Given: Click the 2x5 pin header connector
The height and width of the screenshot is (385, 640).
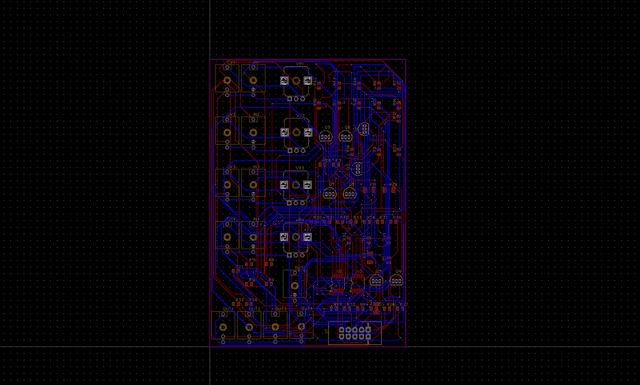Looking at the screenshot, I should pyautogui.click(x=355, y=333).
